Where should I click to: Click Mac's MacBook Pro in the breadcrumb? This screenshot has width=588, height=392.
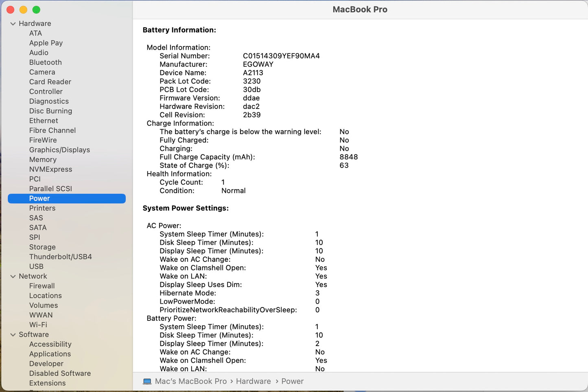(191, 381)
